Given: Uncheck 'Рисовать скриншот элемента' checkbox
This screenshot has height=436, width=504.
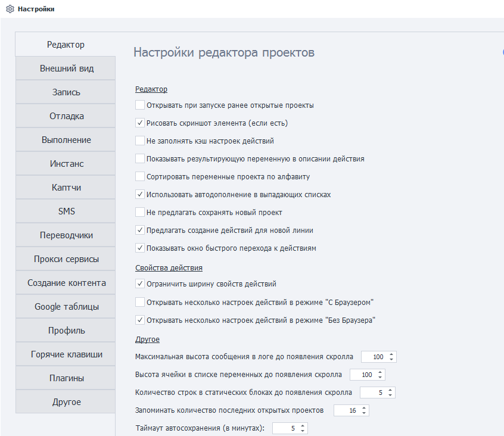Looking at the screenshot, I should (x=140, y=123).
